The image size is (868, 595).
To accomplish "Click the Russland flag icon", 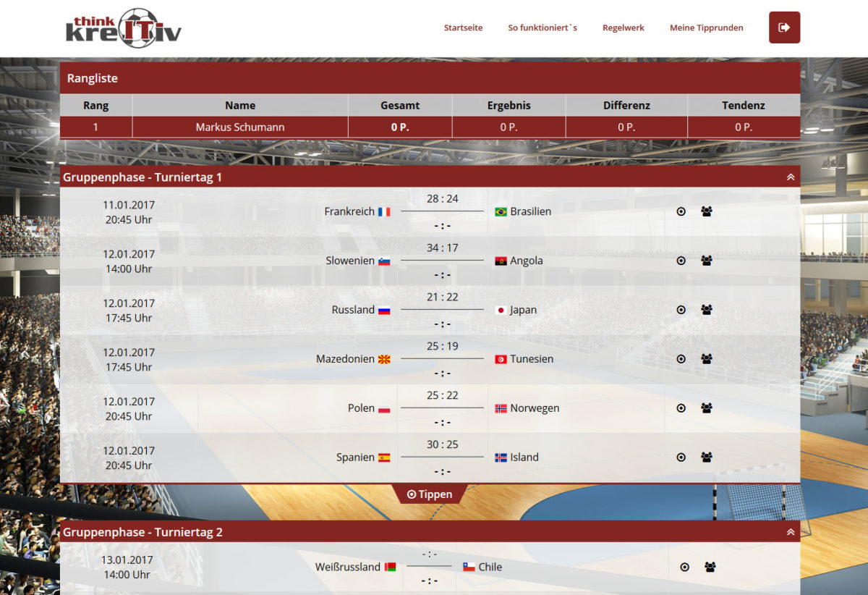I will click(384, 311).
